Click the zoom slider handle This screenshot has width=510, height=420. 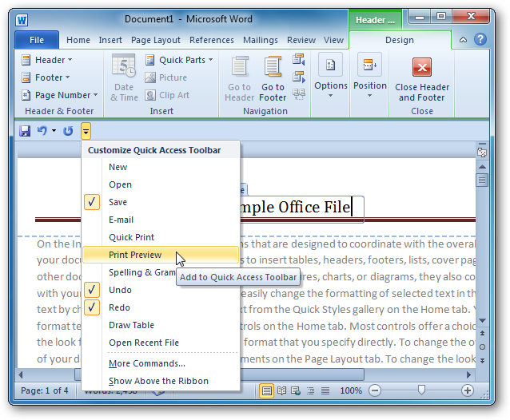pyautogui.click(x=421, y=390)
